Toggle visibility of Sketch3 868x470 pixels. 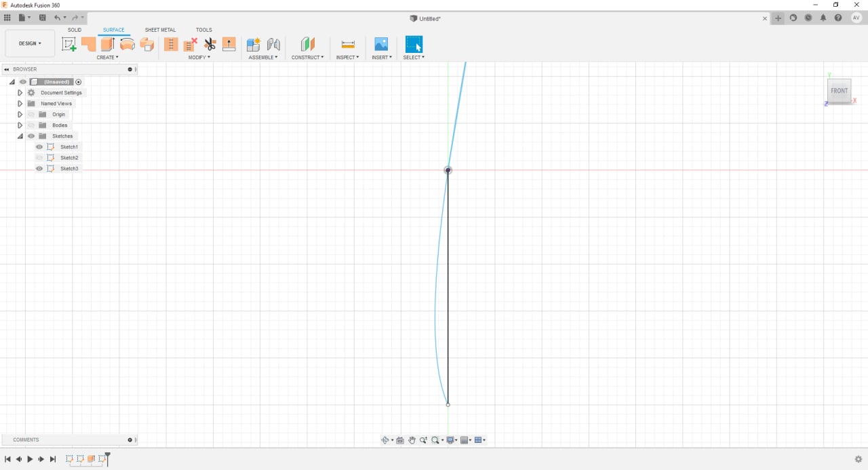(x=39, y=169)
